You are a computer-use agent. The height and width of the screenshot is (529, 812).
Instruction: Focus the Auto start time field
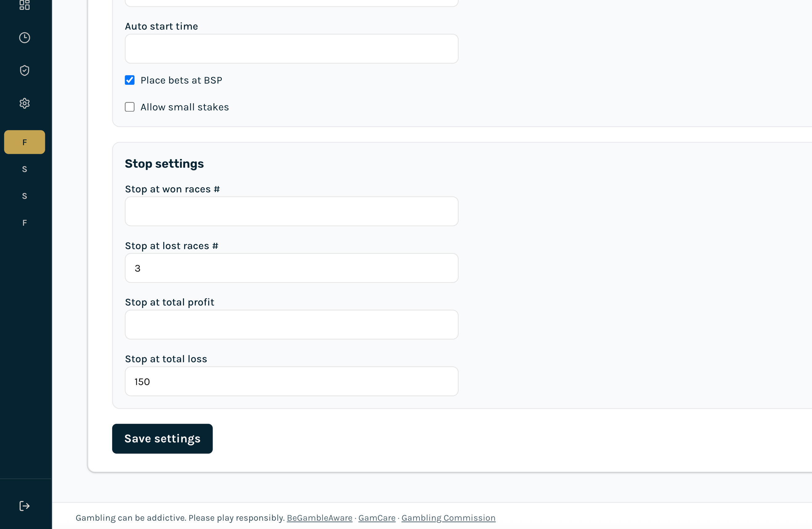pos(292,48)
